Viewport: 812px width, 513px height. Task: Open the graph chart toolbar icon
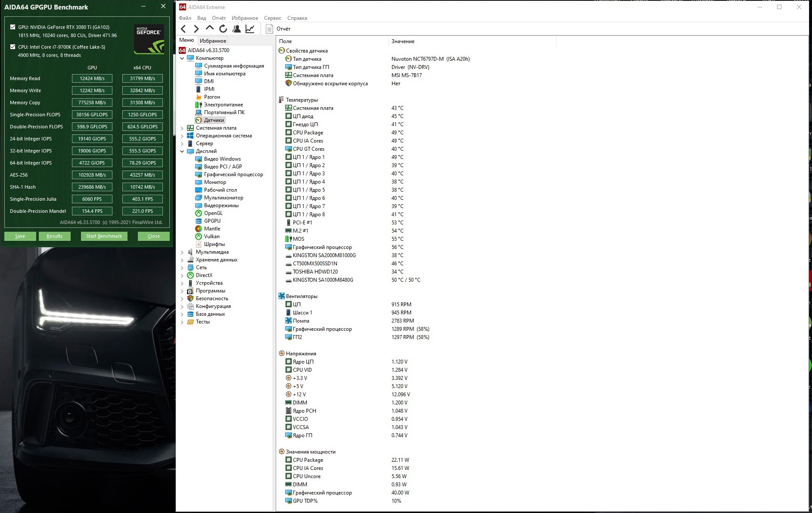coord(250,29)
